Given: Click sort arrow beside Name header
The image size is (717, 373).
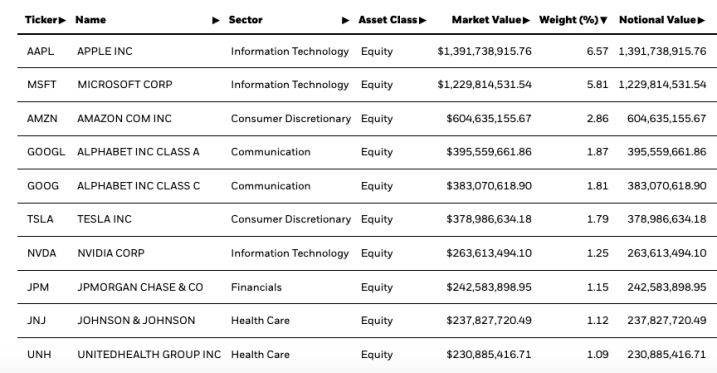Looking at the screenshot, I should tap(216, 20).
